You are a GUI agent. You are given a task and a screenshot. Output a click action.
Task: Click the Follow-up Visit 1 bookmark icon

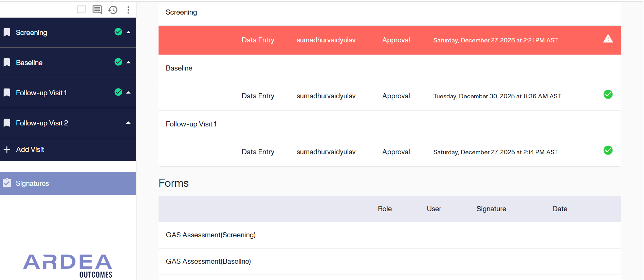pos(7,93)
